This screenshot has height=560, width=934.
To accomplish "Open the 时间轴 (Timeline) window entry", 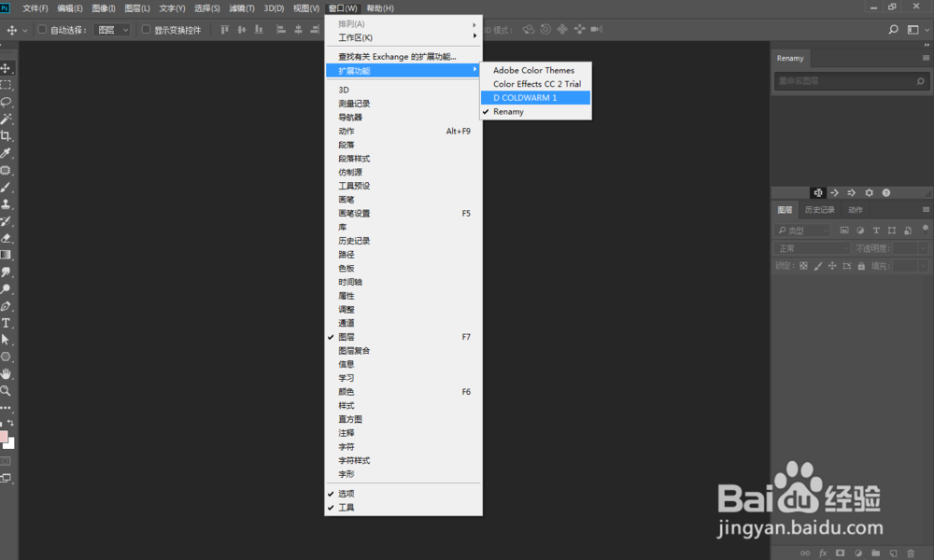I will point(403,282).
